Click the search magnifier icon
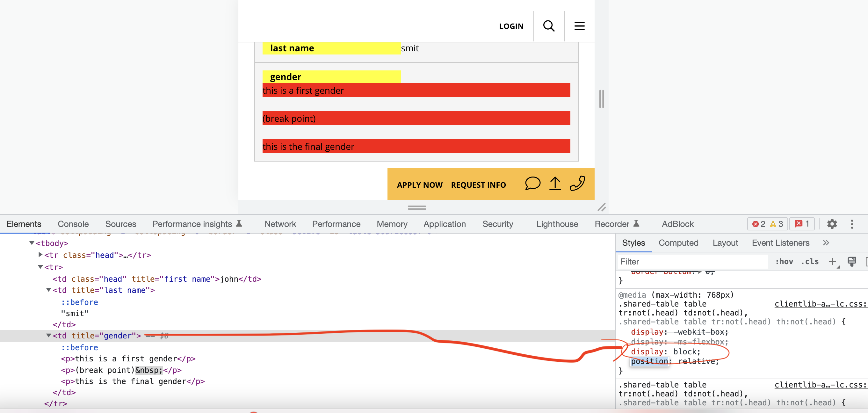This screenshot has width=868, height=413. pyautogui.click(x=548, y=25)
